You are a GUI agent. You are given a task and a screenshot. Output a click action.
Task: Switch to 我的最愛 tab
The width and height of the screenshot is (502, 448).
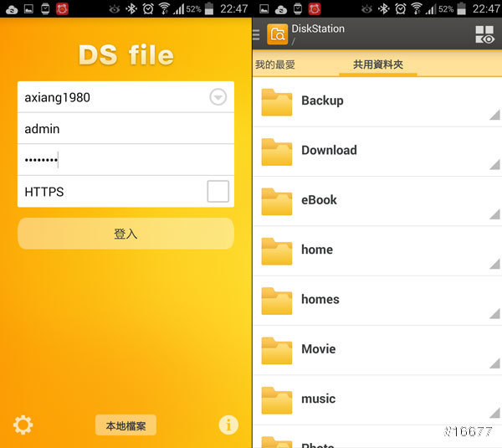(275, 64)
